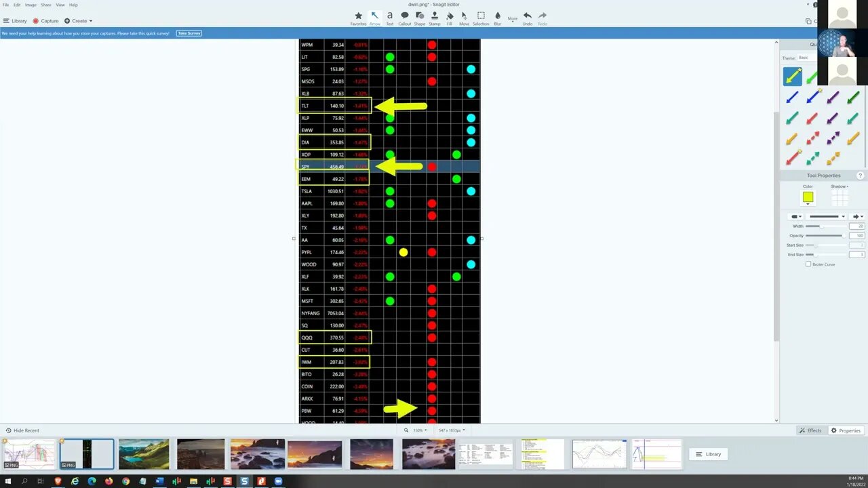Select the Fill tool
This screenshot has width=868, height=488.
(x=450, y=18)
